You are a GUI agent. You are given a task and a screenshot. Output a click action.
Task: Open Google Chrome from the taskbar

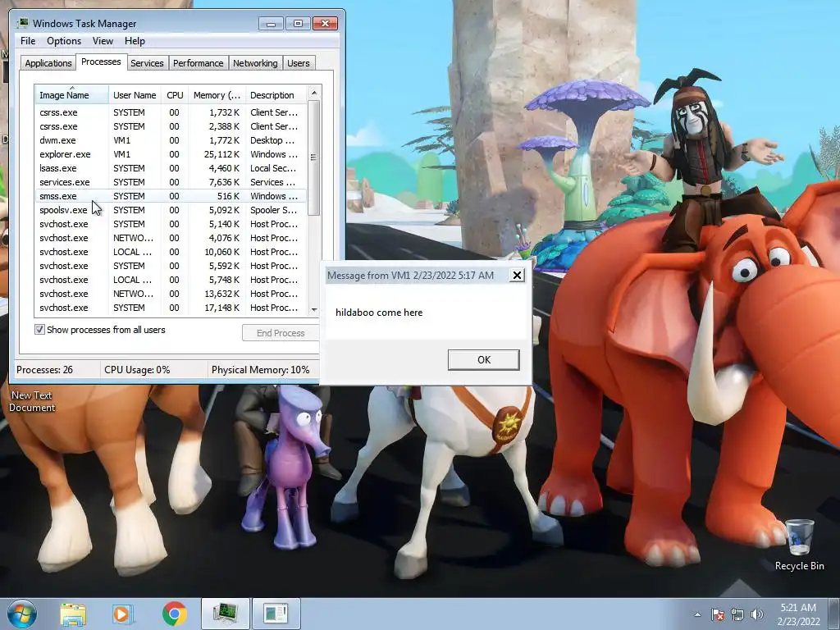(174, 614)
